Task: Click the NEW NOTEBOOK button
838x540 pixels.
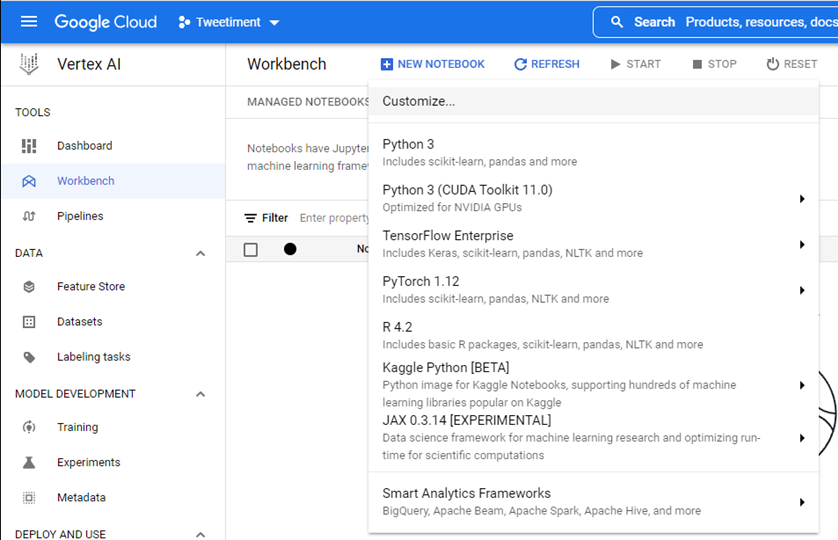Action: click(x=432, y=64)
